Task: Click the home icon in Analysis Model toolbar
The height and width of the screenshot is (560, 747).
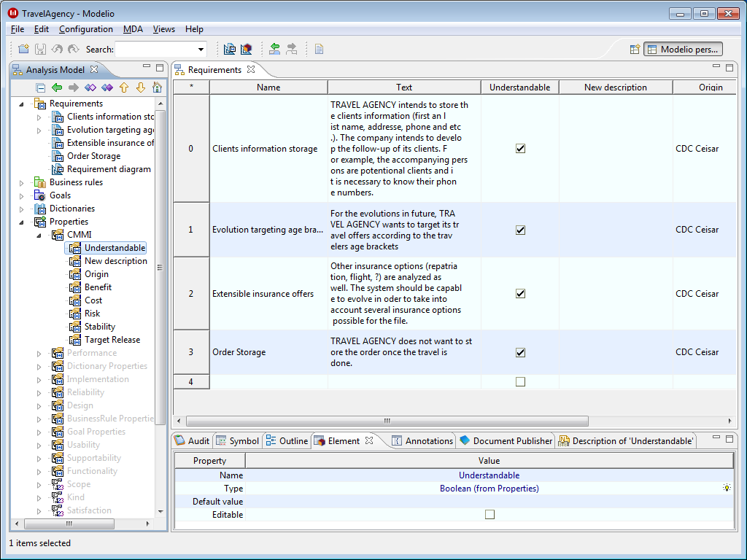Action: tap(158, 87)
